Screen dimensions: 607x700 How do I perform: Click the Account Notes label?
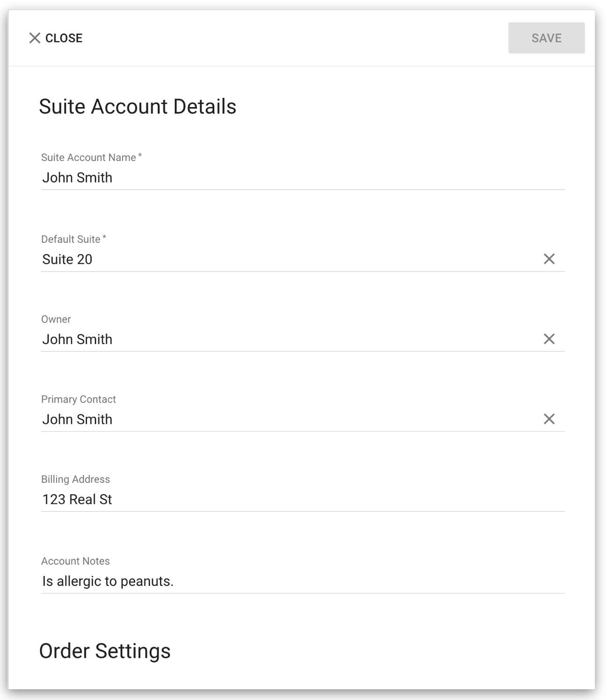(x=75, y=561)
